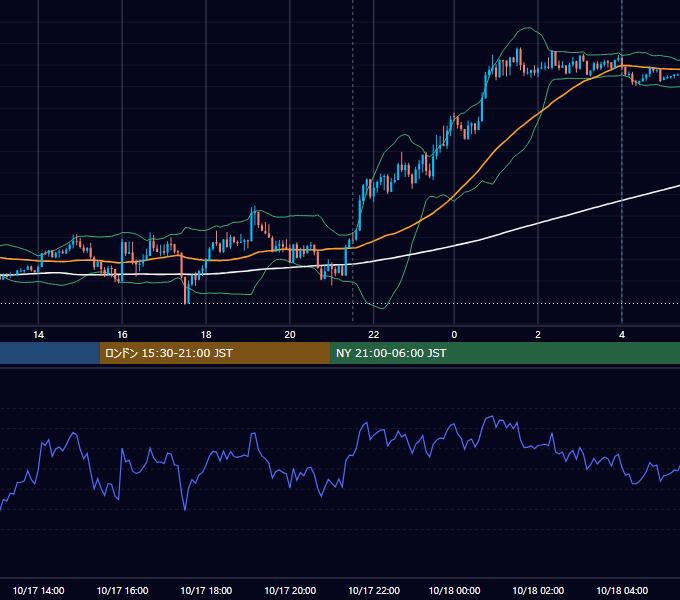Screen dimensions: 680x600
Task: Click the 10/17 22:00 date label
Action: [374, 590]
